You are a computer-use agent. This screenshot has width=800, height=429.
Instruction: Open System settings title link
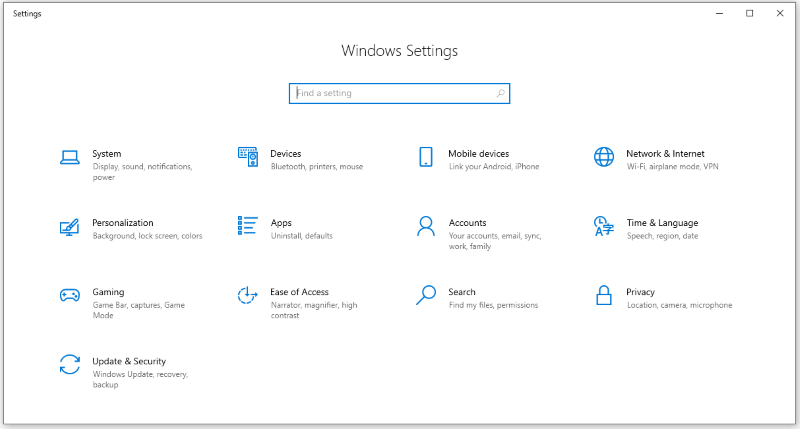[x=107, y=154]
